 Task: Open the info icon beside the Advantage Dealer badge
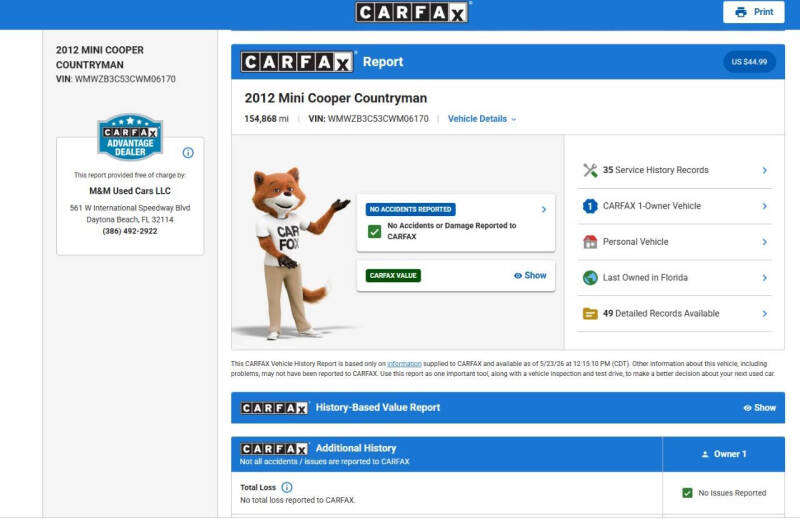click(x=188, y=153)
